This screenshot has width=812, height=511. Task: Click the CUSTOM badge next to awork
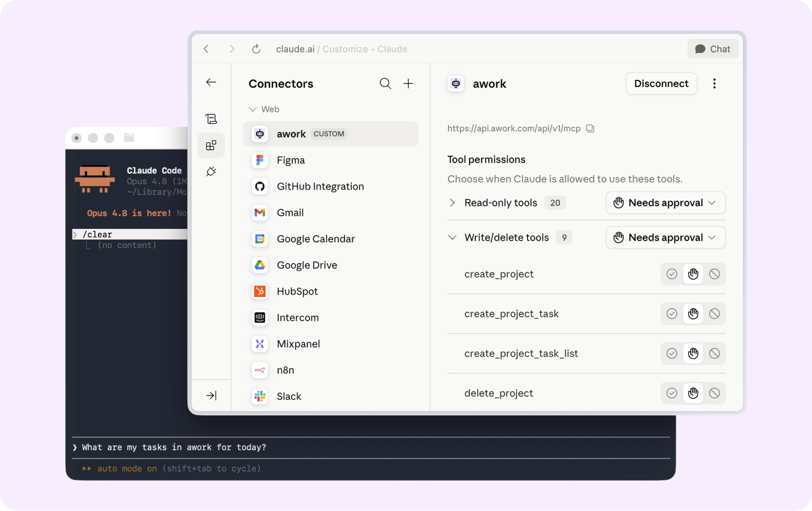click(329, 134)
